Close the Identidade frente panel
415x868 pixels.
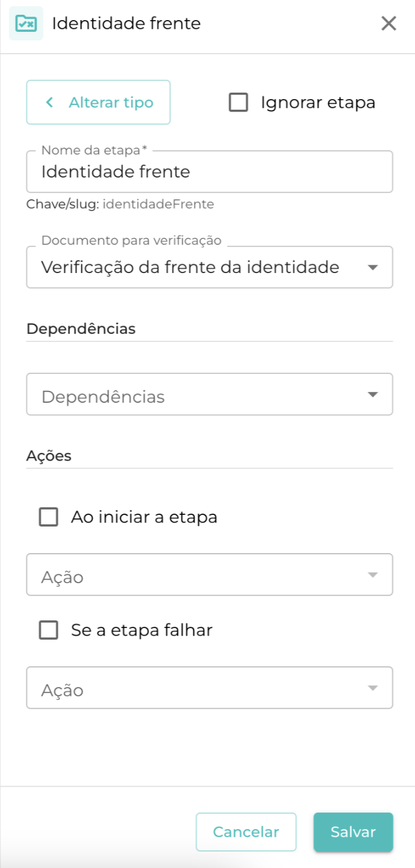[388, 24]
